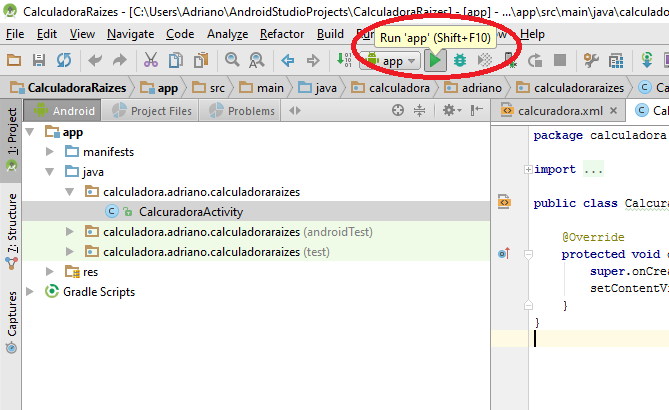Collapse main calculadora.adriano.calculadoraraizes package arrow
The height and width of the screenshot is (410, 669).
point(70,192)
